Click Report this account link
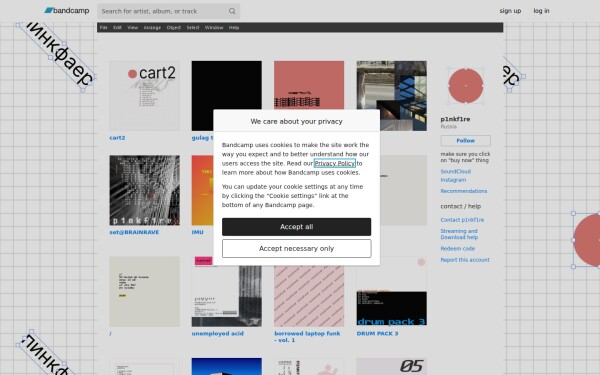This screenshot has height=375, width=600. point(465,260)
